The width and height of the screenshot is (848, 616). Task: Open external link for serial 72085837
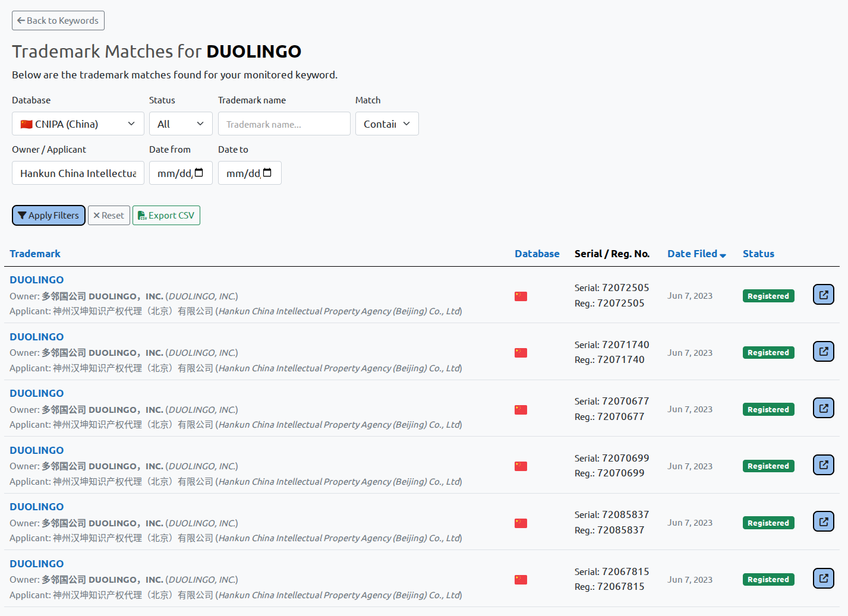[823, 522]
